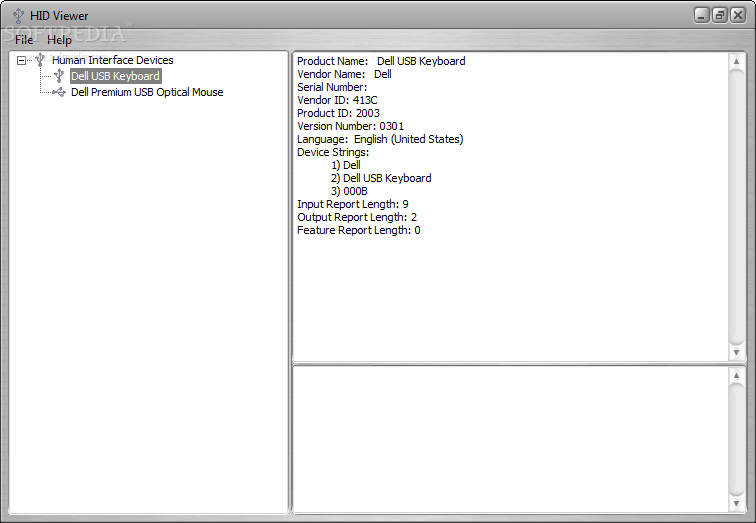
Task: Select the Human Interface Devices root node
Action: click(x=112, y=60)
